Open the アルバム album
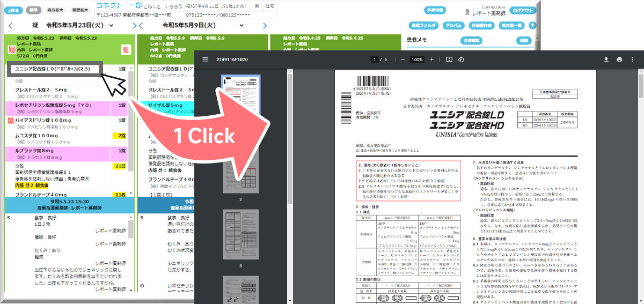The width and height of the screenshot is (644, 304). coord(454,25)
